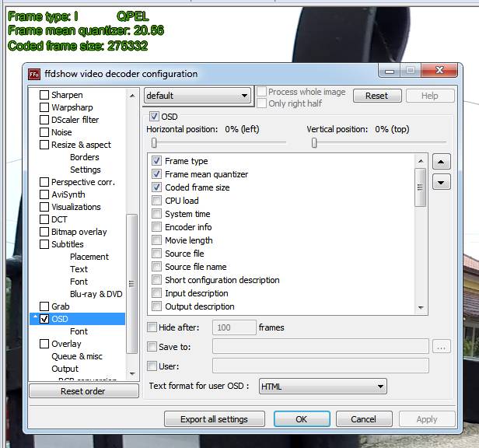This screenshot has width=479, height=448.
Task: Enable the Warpsharp filter checkbox
Action: click(44, 107)
